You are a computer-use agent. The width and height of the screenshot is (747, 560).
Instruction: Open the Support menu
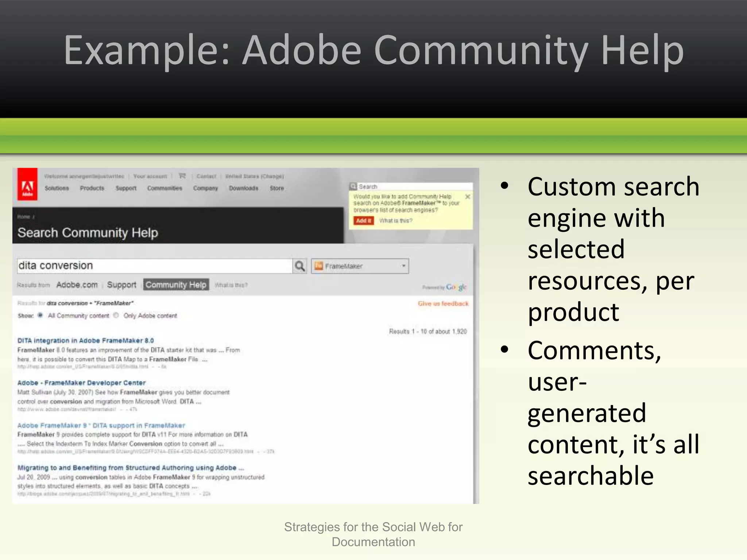(126, 188)
